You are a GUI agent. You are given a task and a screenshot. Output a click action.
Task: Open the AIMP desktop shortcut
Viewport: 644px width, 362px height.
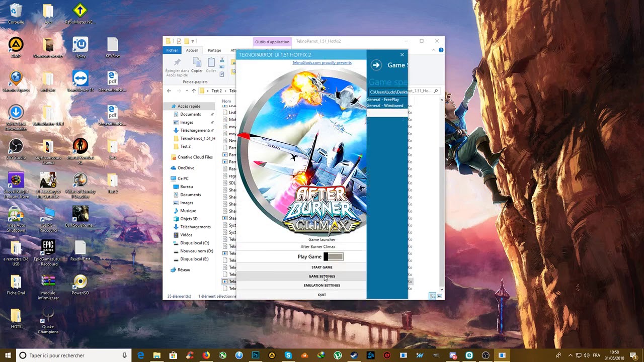tap(16, 48)
